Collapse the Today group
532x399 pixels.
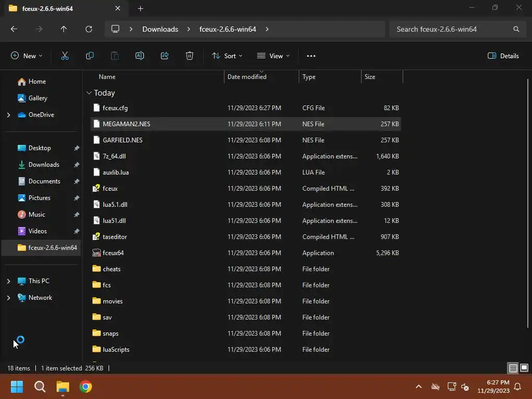[x=89, y=93]
